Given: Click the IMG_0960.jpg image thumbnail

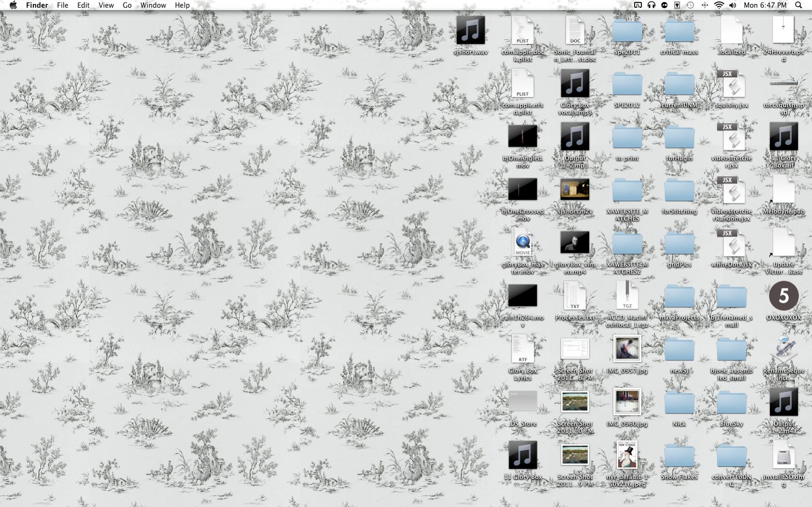Looking at the screenshot, I should tap(627, 402).
